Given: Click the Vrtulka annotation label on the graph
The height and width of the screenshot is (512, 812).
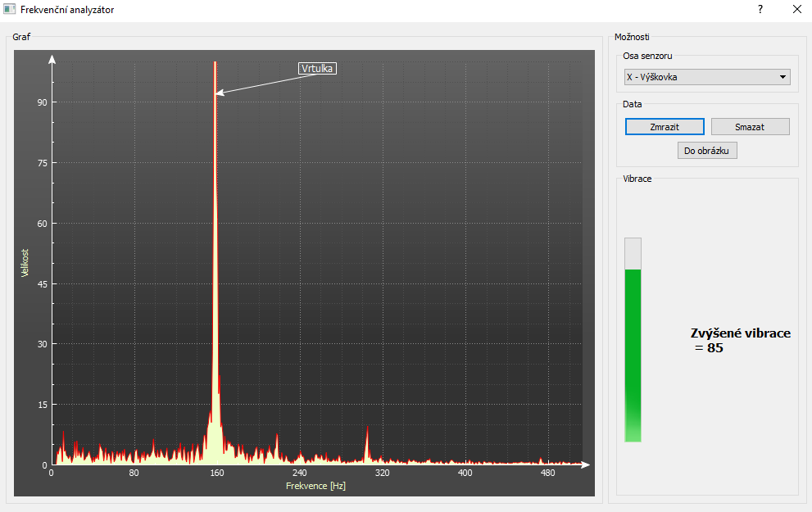Looking at the screenshot, I should (317, 69).
